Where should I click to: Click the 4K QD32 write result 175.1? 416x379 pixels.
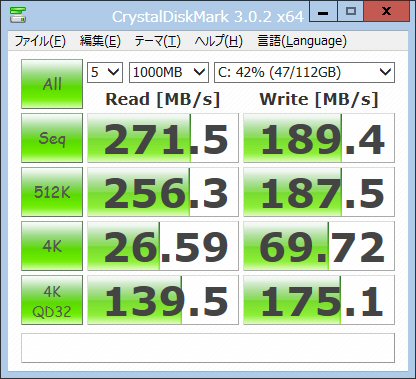(319, 300)
